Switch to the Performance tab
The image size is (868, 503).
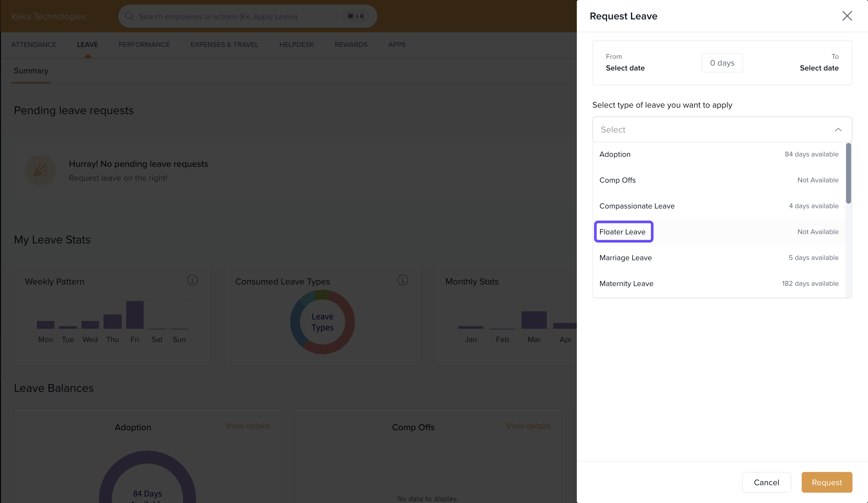144,44
